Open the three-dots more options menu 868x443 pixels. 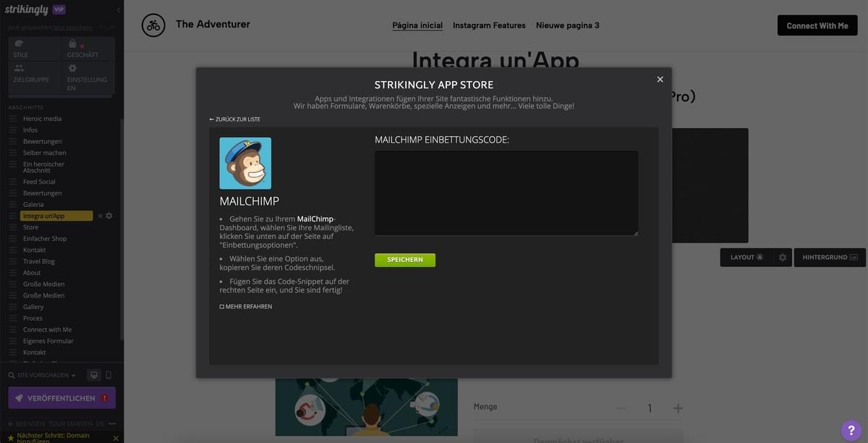pyautogui.click(x=112, y=423)
